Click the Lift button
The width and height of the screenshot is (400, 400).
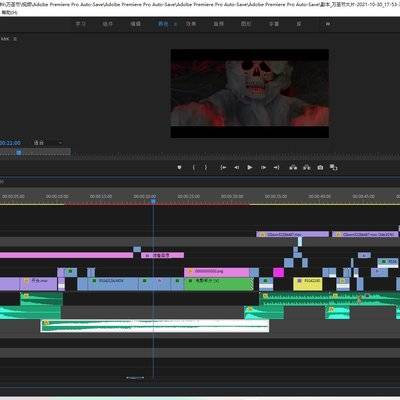click(x=293, y=167)
